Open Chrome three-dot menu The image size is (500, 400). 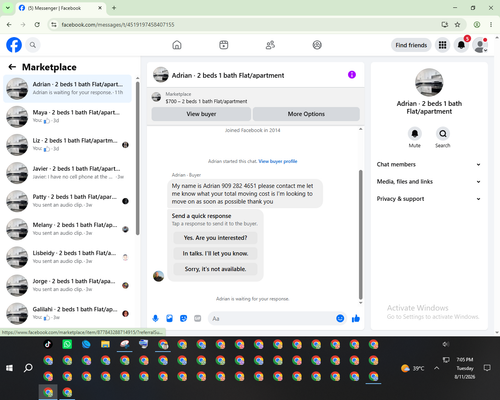click(491, 25)
